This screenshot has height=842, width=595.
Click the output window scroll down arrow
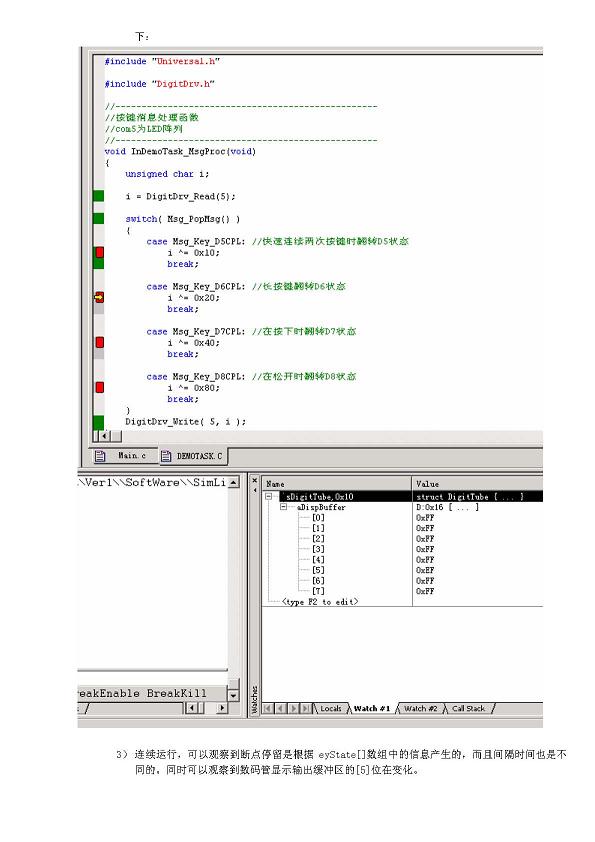(x=234, y=695)
